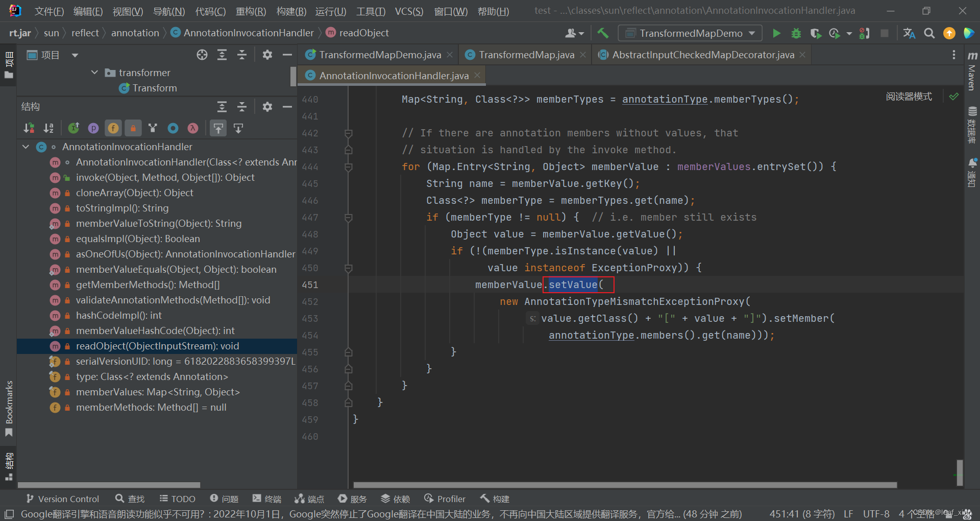Image resolution: width=980 pixels, height=521 pixels.
Task: Open the VCS(S) menu
Action: pos(409,11)
